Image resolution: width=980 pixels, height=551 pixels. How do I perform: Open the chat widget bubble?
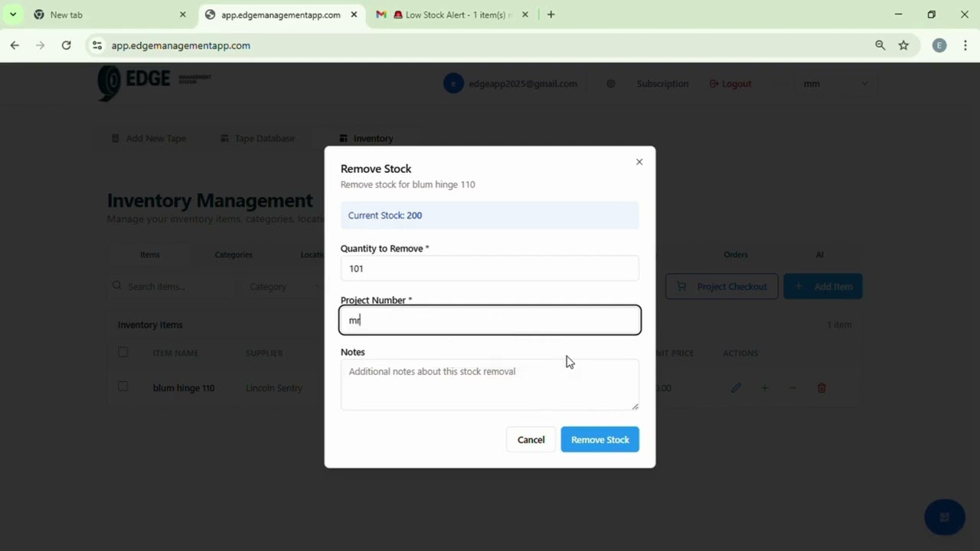[944, 517]
